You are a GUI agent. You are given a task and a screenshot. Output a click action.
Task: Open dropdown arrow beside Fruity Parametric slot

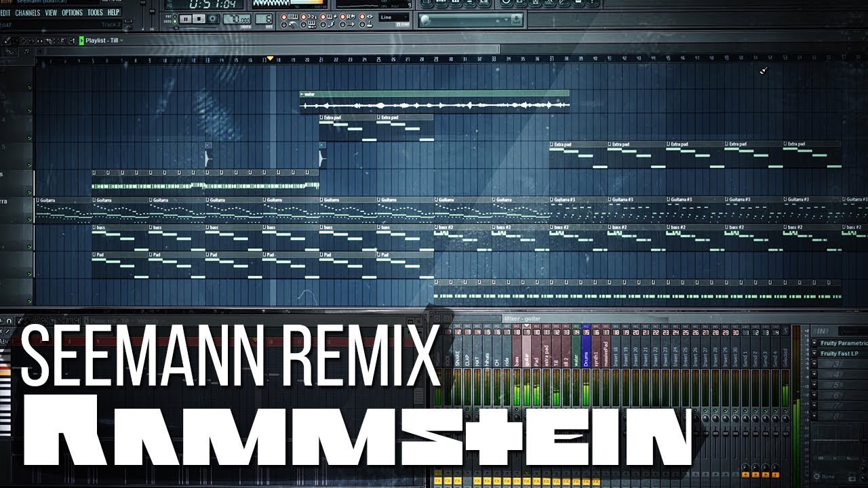[x=814, y=343]
